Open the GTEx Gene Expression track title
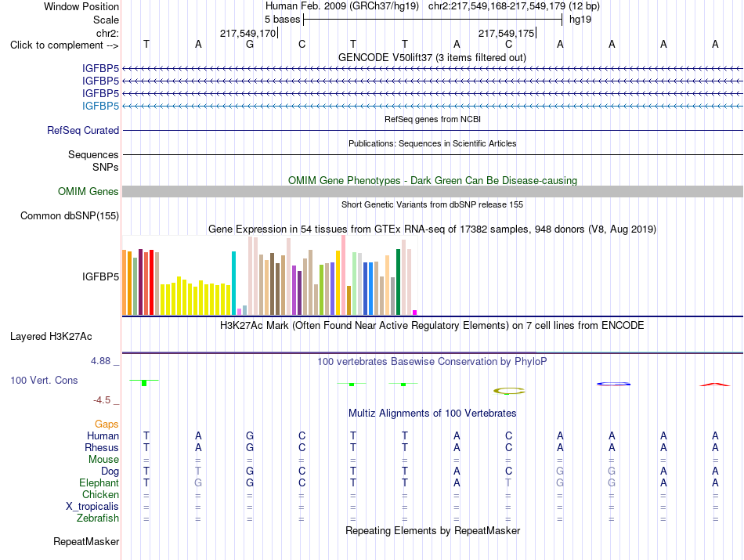This screenshot has width=744, height=560. coord(432,229)
